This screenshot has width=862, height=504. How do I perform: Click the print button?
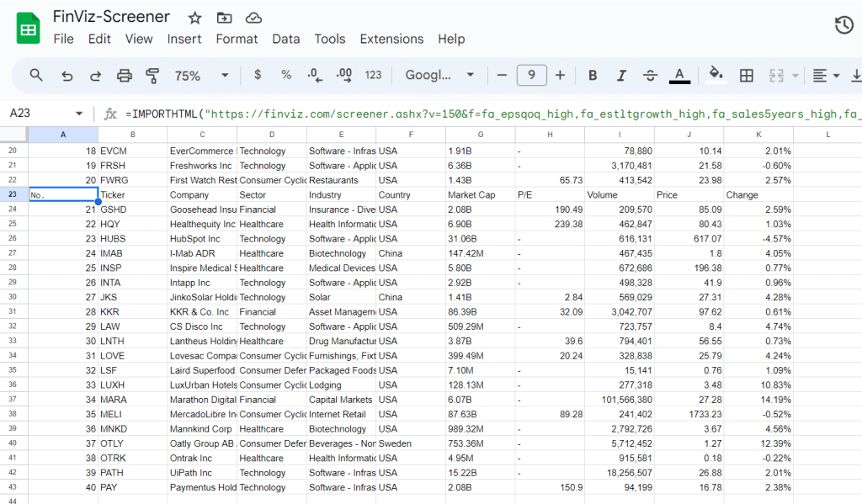point(124,75)
